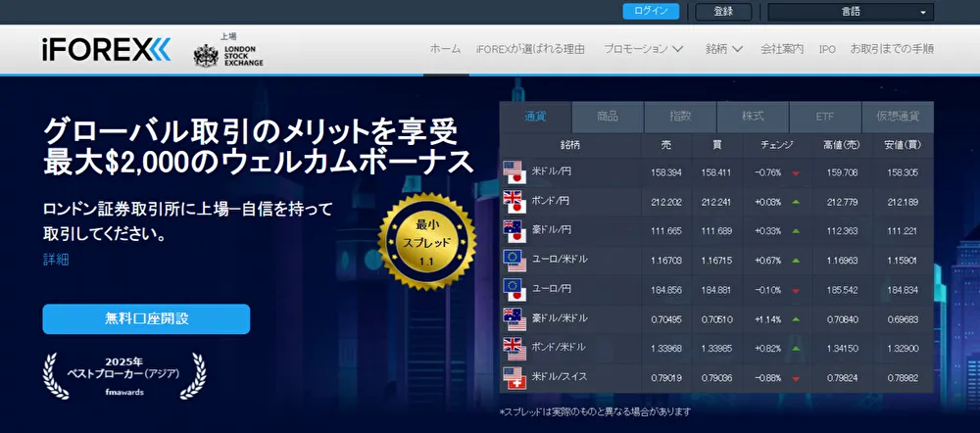Screen dimensions: 980x433
Task: Click red down arrow in ユーロ/円 row
Action: [796, 291]
